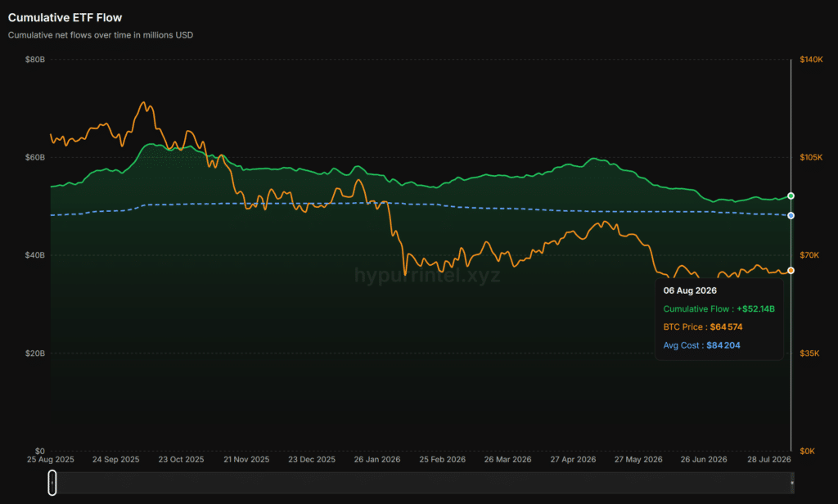Click the '06 Aug 2026' tooltip date
Viewport: 838px width, 504px height.
point(690,290)
